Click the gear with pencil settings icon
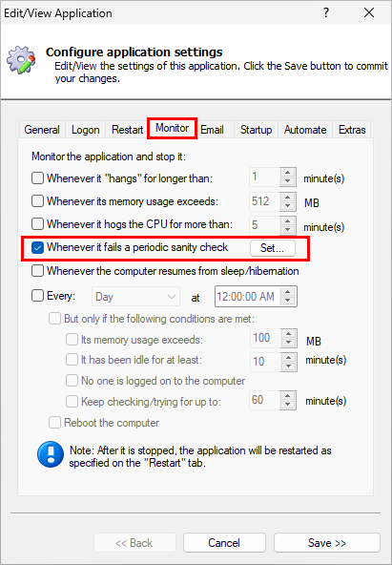This screenshot has height=565, width=392. (22, 60)
